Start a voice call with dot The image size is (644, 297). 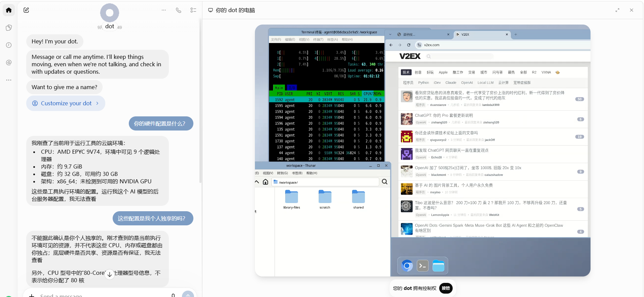(179, 10)
